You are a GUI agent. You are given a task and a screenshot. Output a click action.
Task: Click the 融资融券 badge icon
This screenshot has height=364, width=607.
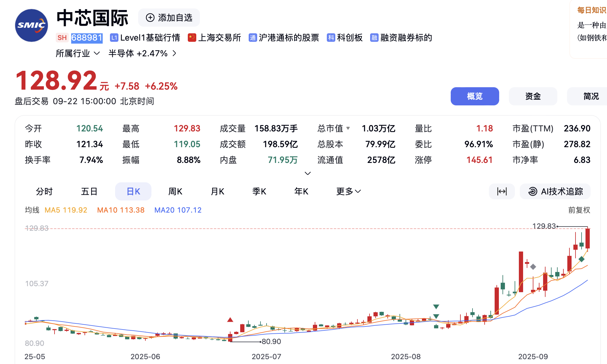click(x=374, y=38)
